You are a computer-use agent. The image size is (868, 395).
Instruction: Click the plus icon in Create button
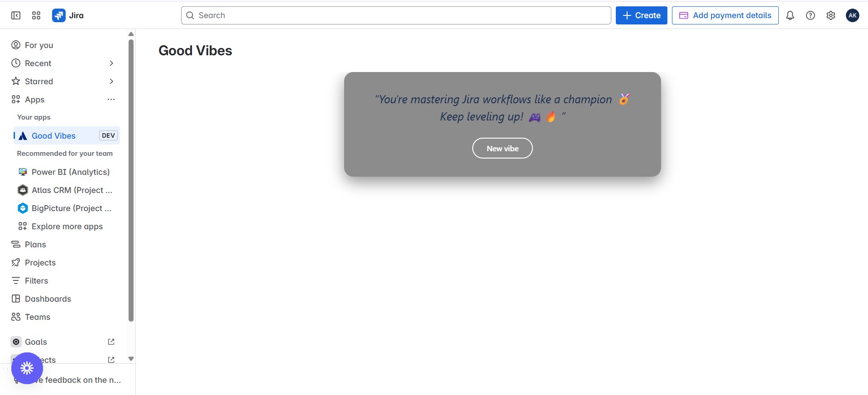[627, 15]
